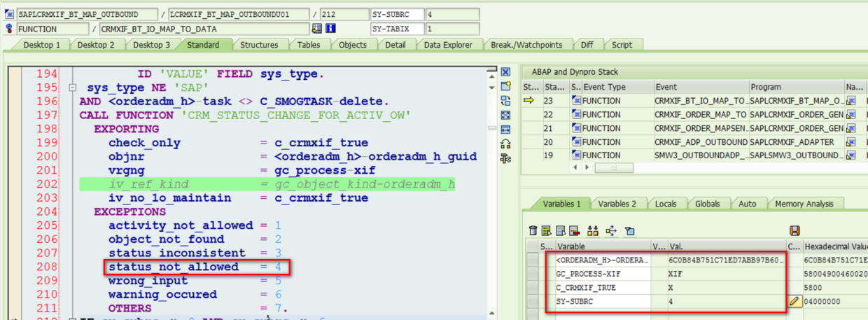Click the close tool icon beside the code editor
The width and height of the screenshot is (868, 320).
pos(505,72)
